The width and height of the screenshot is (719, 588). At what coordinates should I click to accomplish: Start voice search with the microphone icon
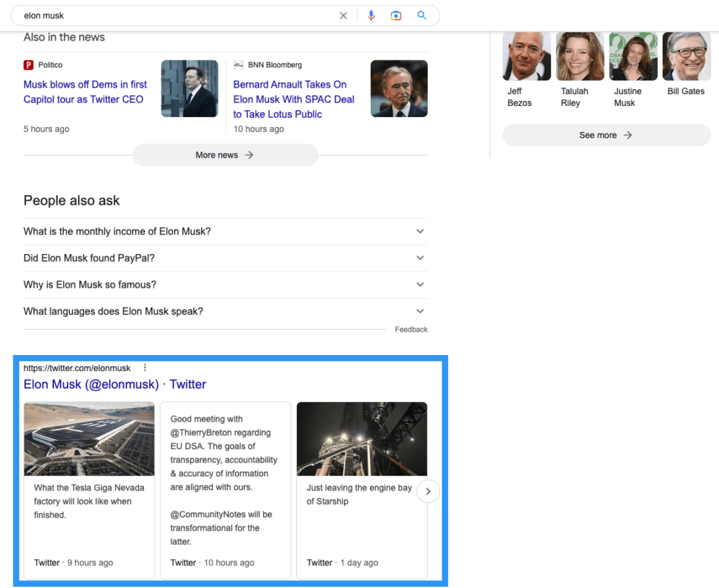coord(371,15)
